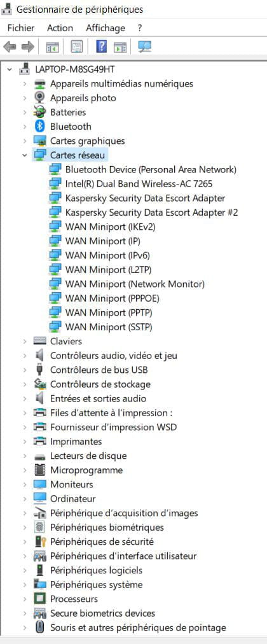Select WAN Miniport (PPPOE) adapter
The height and width of the screenshot is (644, 267).
pyautogui.click(x=113, y=298)
